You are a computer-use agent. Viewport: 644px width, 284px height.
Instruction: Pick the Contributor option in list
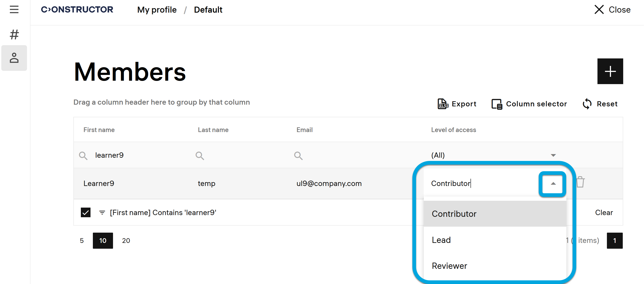(x=454, y=214)
